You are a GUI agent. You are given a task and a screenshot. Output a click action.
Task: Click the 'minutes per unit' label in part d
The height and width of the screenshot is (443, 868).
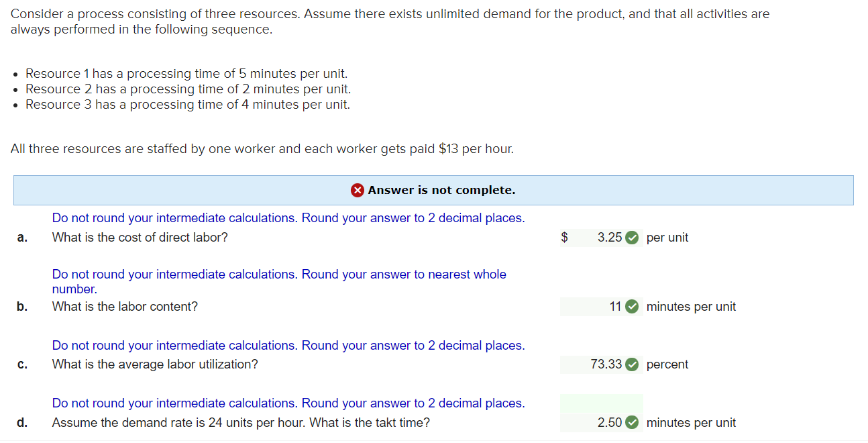691,423
